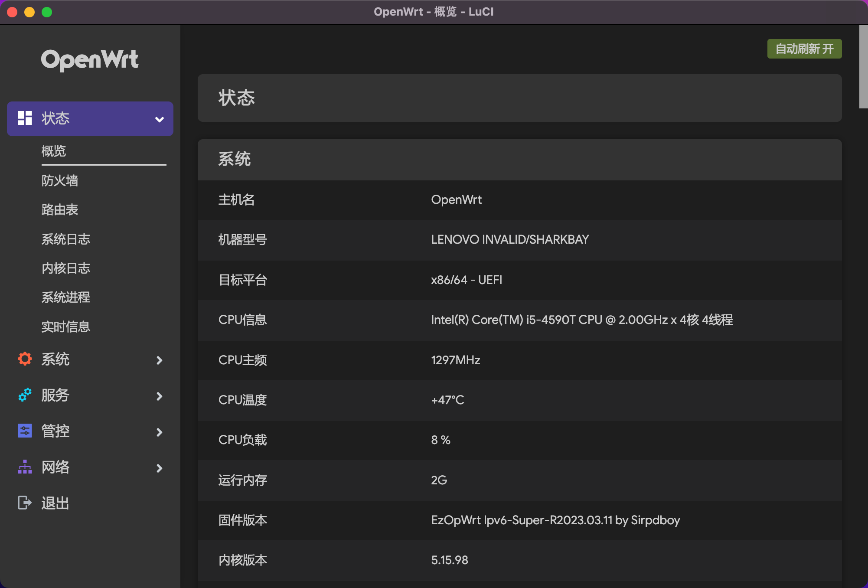The height and width of the screenshot is (588, 868).
Task: Open the 防火墙 page
Action: 60,181
